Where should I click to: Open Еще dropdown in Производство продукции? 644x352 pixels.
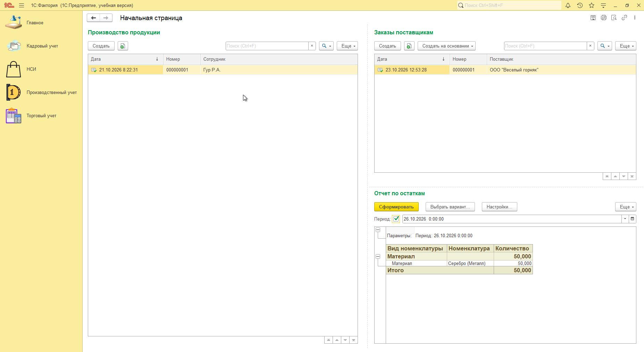[347, 46]
